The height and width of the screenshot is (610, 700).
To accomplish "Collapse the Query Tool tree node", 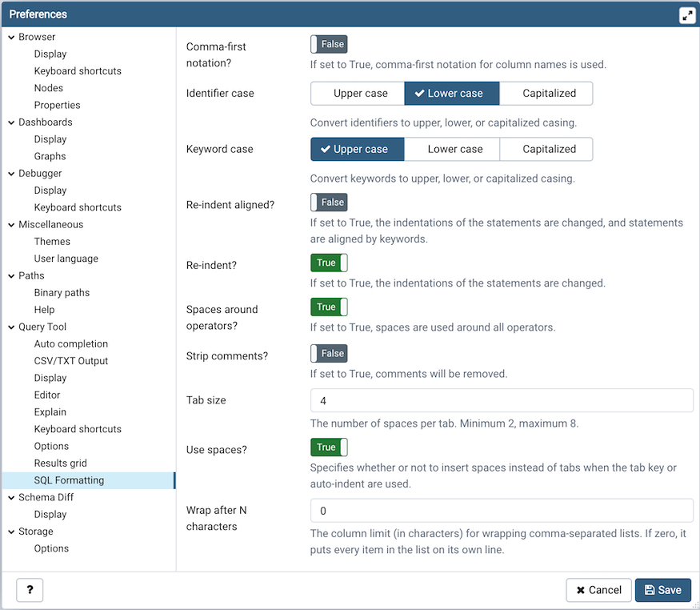I will tap(11, 327).
